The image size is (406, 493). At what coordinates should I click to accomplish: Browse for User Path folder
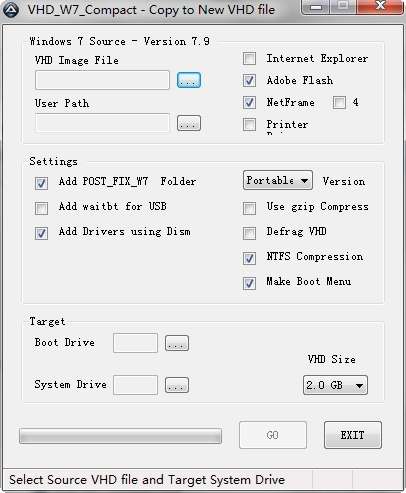(189, 123)
